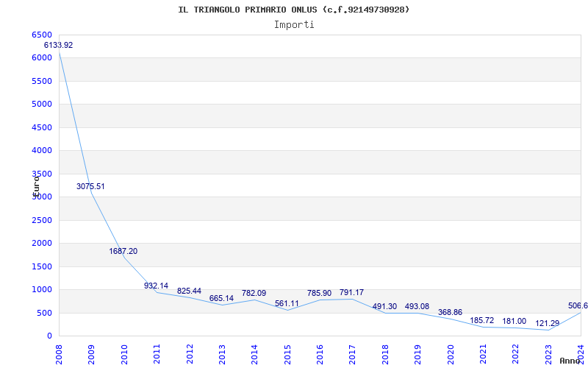This screenshot has width=588, height=368.
Task: Click the 'Euro' y-axis label
Action: click(36, 186)
